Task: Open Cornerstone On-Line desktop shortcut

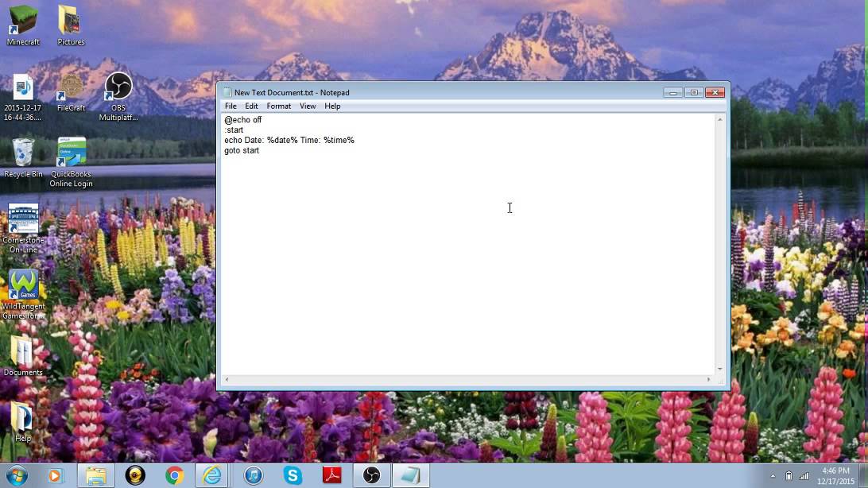Action: pyautogui.click(x=23, y=229)
